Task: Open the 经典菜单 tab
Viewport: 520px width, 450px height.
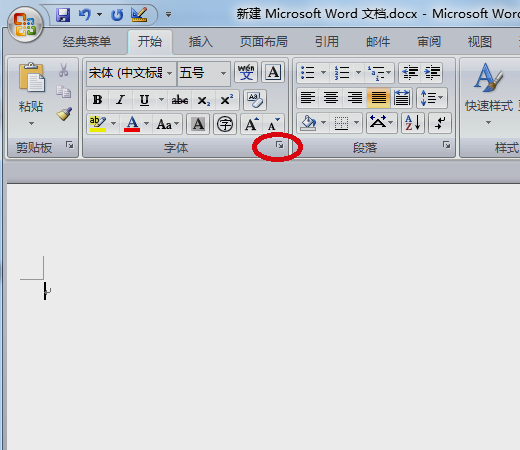Action: point(87,42)
